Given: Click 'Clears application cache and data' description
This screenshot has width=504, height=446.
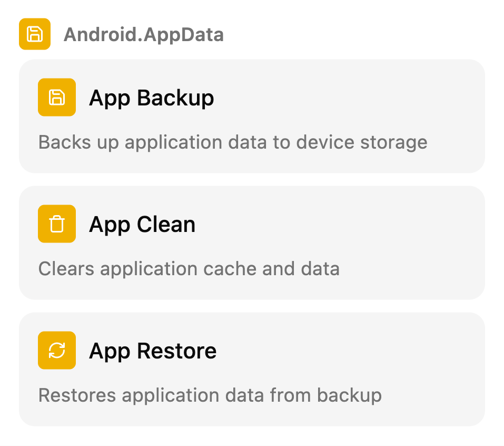Looking at the screenshot, I should click(189, 269).
